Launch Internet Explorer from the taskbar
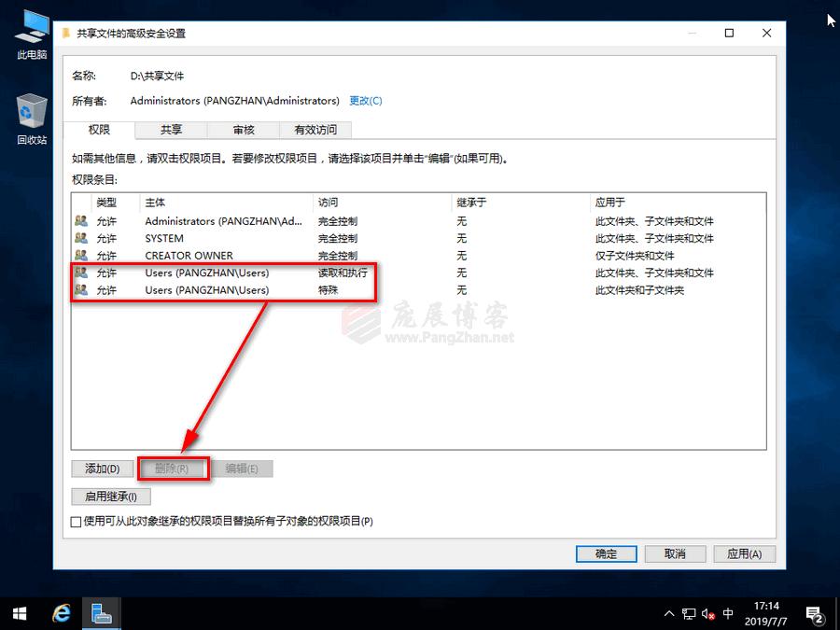840x630 pixels. point(61,613)
